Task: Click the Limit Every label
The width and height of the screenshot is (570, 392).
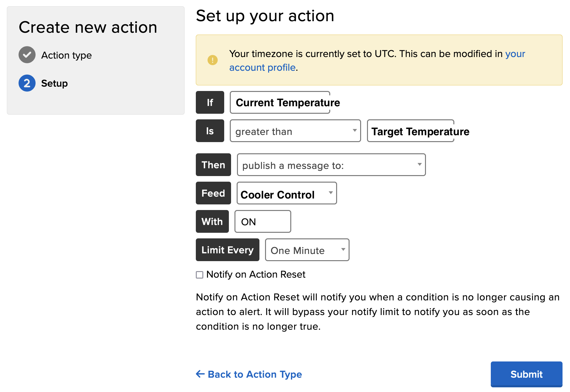Action: (227, 250)
